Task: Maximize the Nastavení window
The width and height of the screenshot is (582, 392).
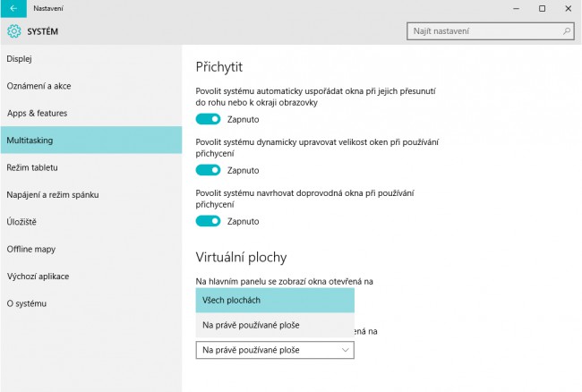Action: pyautogui.click(x=542, y=8)
